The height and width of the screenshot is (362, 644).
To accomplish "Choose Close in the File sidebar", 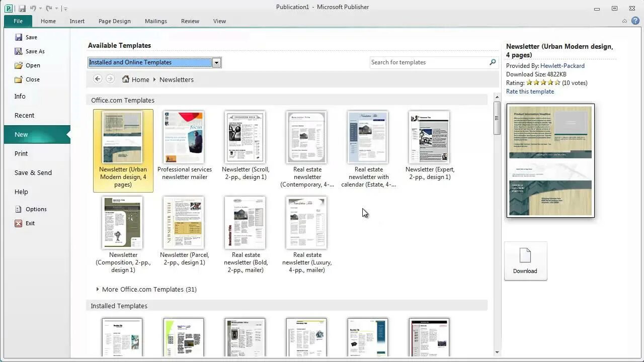I will 27,79.
